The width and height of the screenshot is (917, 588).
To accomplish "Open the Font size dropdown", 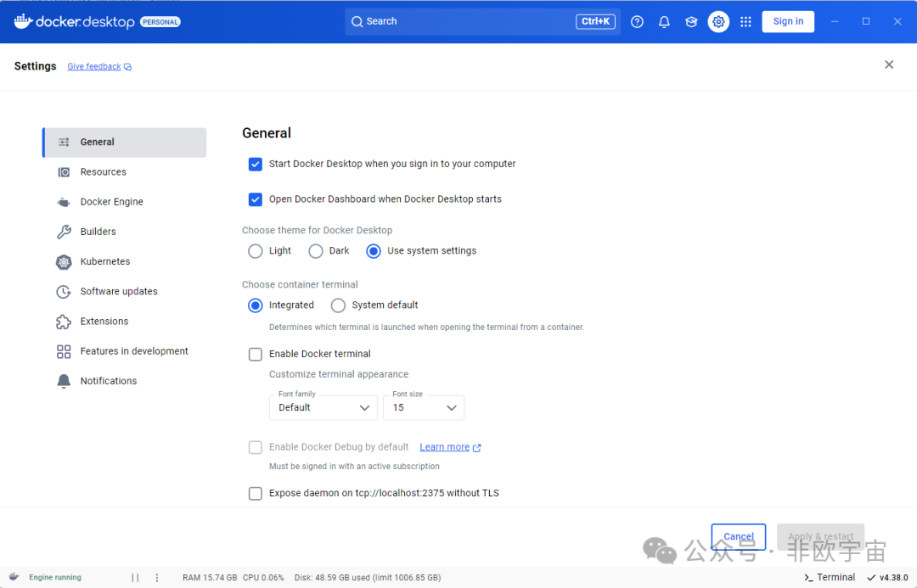I will point(424,407).
